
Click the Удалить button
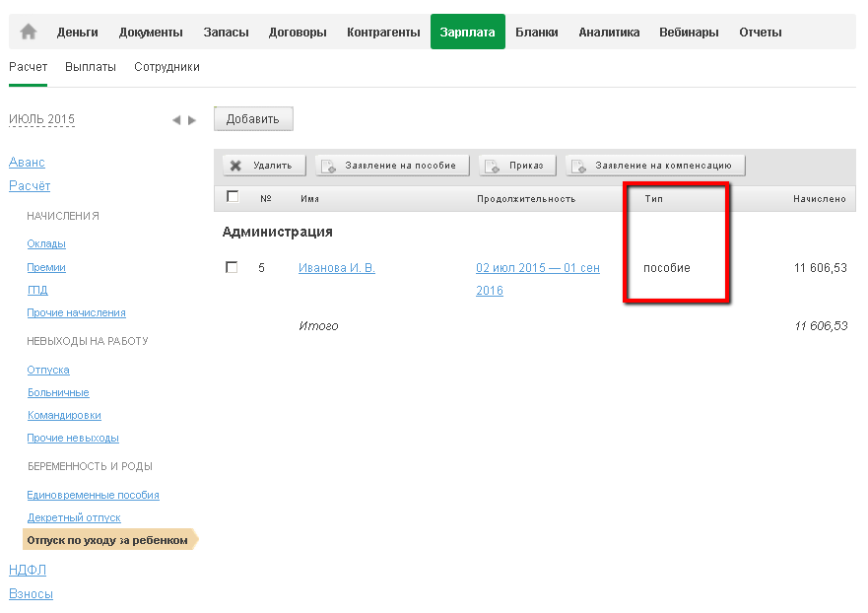pos(265,166)
